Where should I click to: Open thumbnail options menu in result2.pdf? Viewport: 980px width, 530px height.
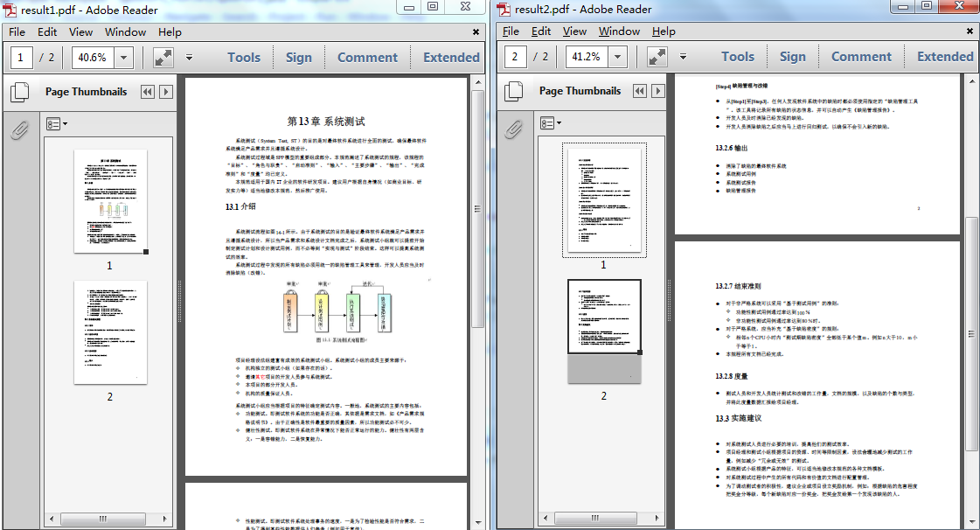click(550, 123)
